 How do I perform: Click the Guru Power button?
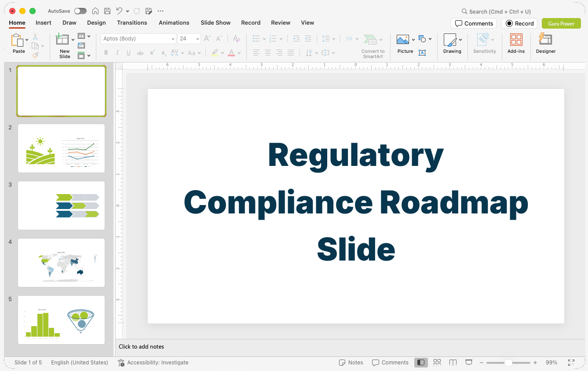pos(561,23)
